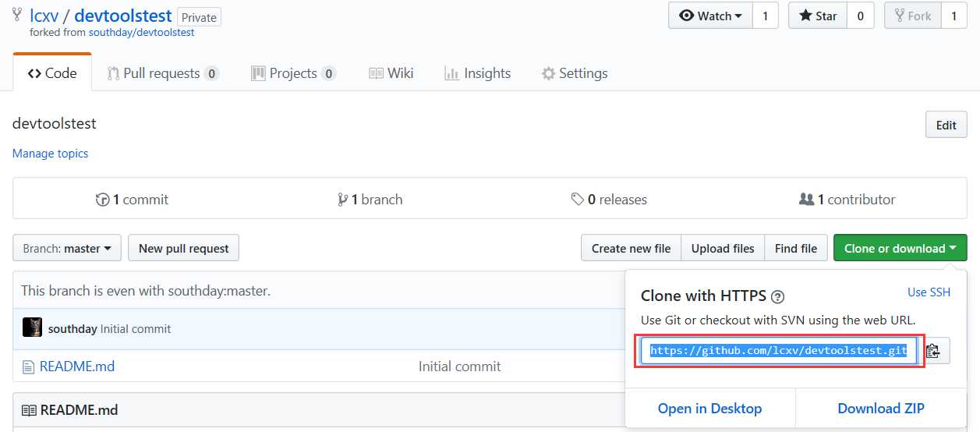Screen dimensions: 980x432
Task: Select the fork icon beside lcxv
Action: tap(17, 15)
